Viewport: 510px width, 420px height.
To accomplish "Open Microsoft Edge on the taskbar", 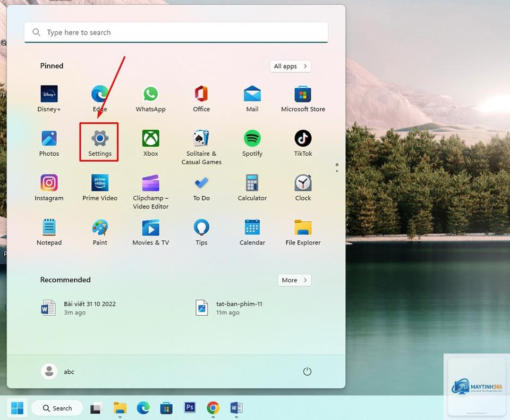I will pyautogui.click(x=143, y=408).
